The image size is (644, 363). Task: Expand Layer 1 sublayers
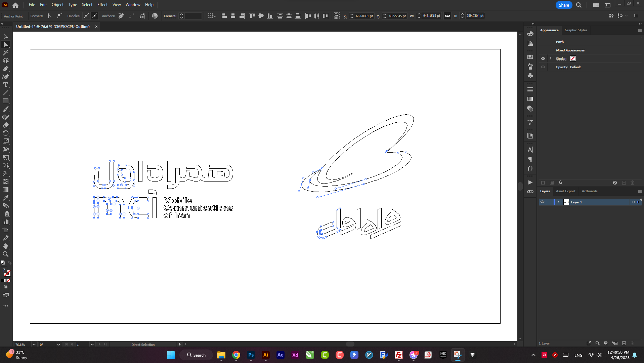(x=558, y=202)
